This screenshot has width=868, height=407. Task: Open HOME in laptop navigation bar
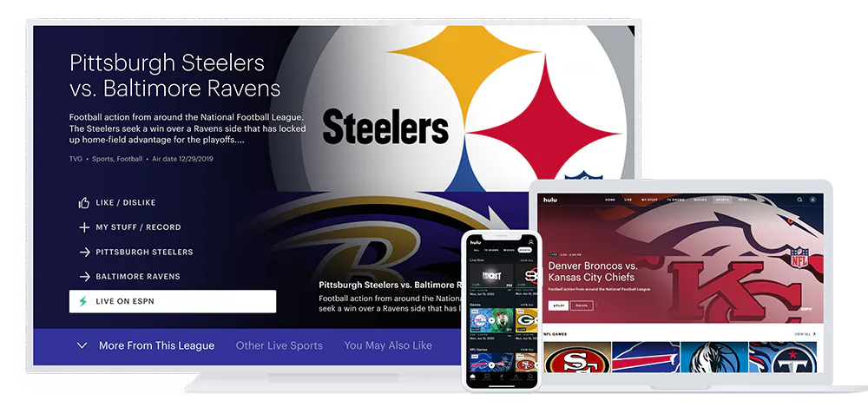click(610, 200)
